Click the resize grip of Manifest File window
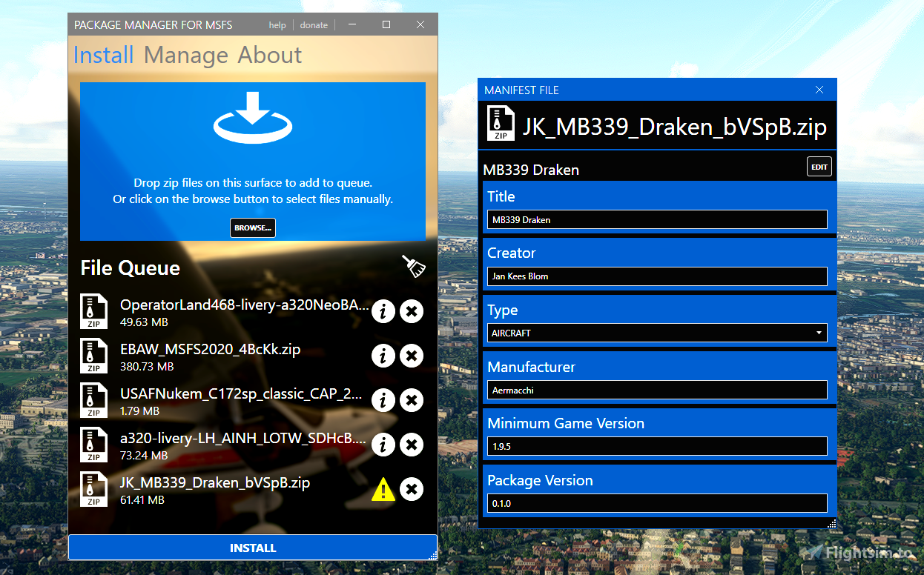Image resolution: width=924 pixels, height=575 pixels. coord(831,523)
